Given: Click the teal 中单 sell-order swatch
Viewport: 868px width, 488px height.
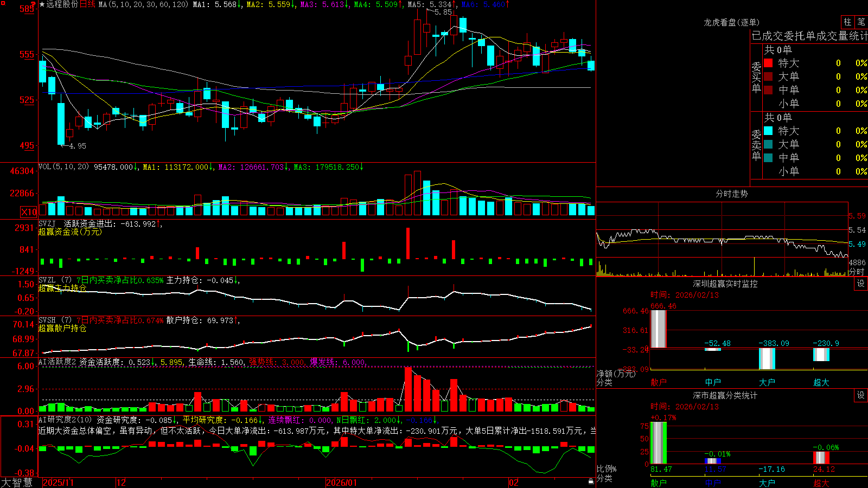Looking at the screenshot, I should coord(768,158).
